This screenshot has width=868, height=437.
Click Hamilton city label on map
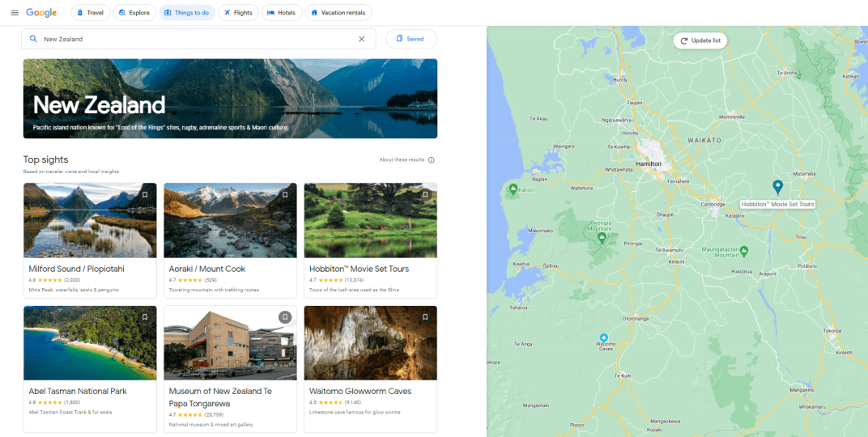tap(649, 164)
